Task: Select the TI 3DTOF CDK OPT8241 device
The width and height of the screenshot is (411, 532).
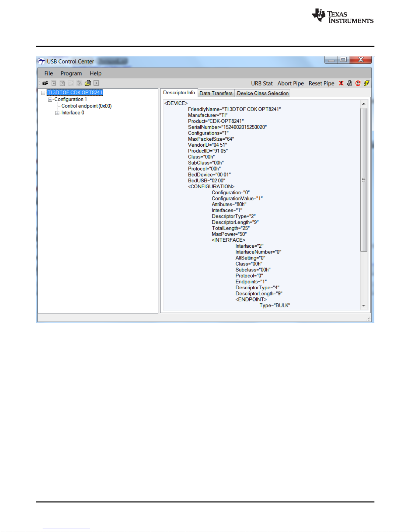Action: 75,93
